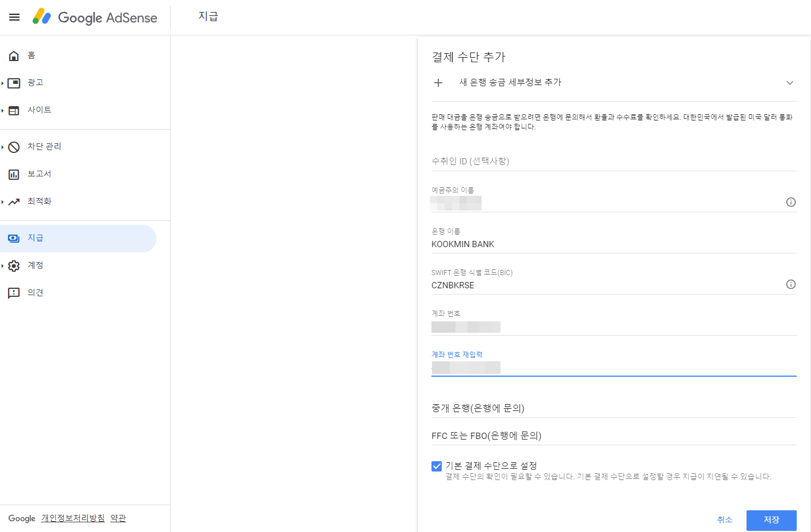Click the 저장 save button

(771, 520)
